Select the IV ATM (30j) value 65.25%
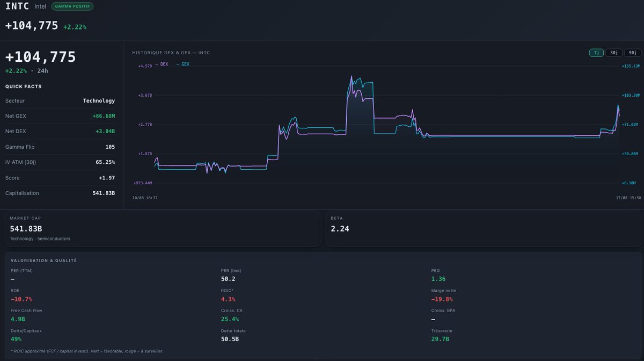The width and height of the screenshot is (644, 361). pos(105,162)
